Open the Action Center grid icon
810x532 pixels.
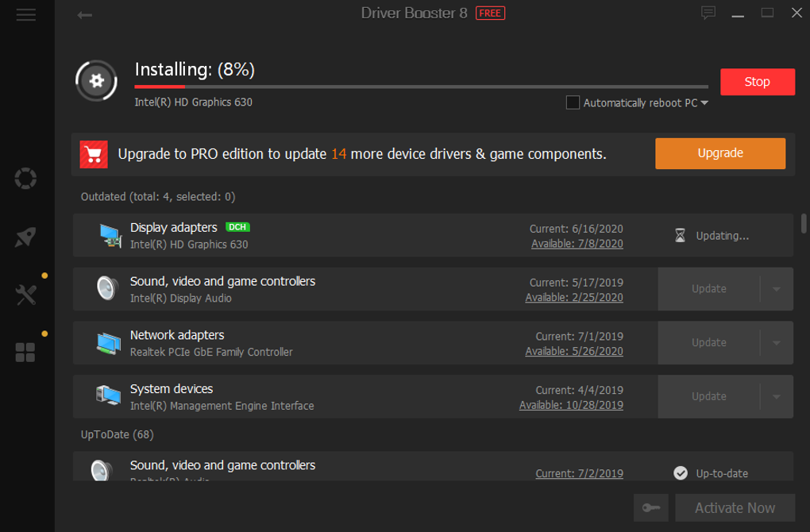click(x=25, y=353)
